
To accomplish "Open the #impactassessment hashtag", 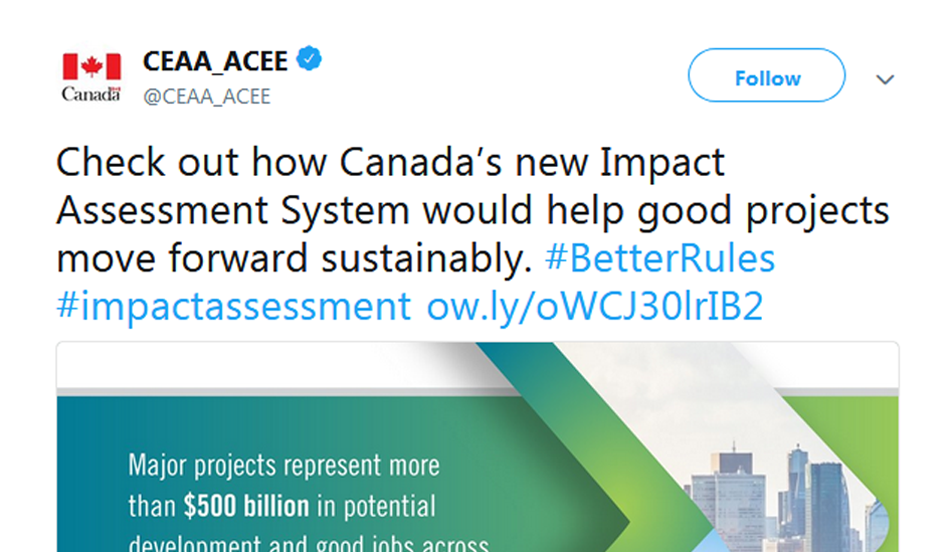I will coord(235,306).
